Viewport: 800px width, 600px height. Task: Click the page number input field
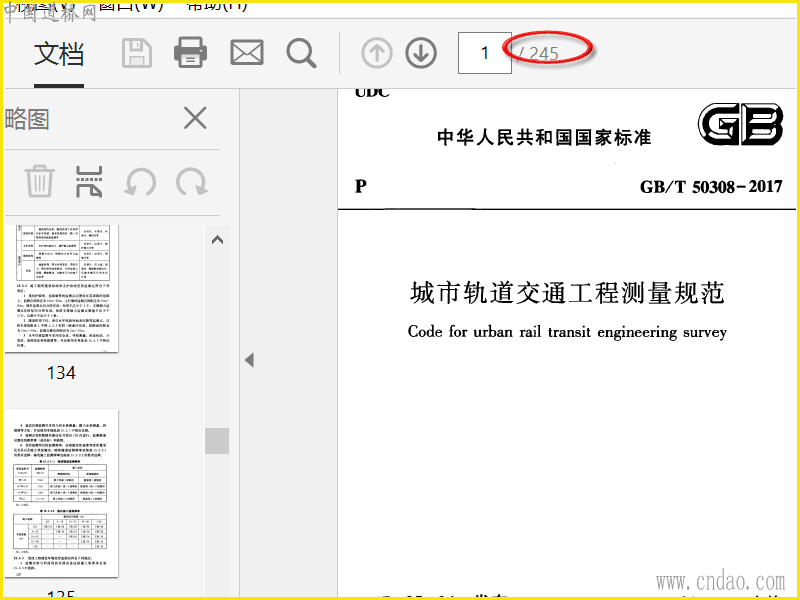(x=485, y=53)
